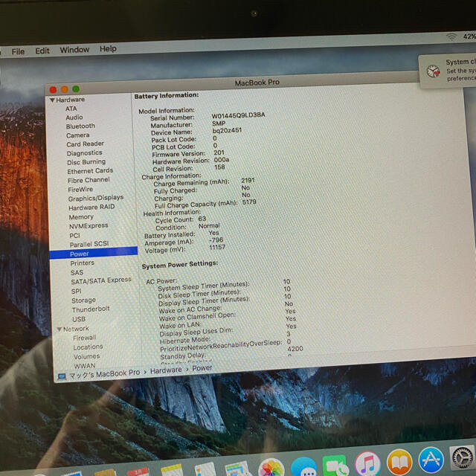Image resolution: width=476 pixels, height=476 pixels.
Task: Click the Wi-Fi status icon in menu bar
Action: pos(451,36)
